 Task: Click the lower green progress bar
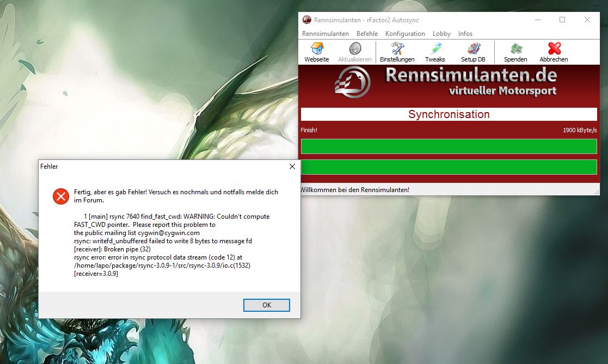pyautogui.click(x=449, y=167)
